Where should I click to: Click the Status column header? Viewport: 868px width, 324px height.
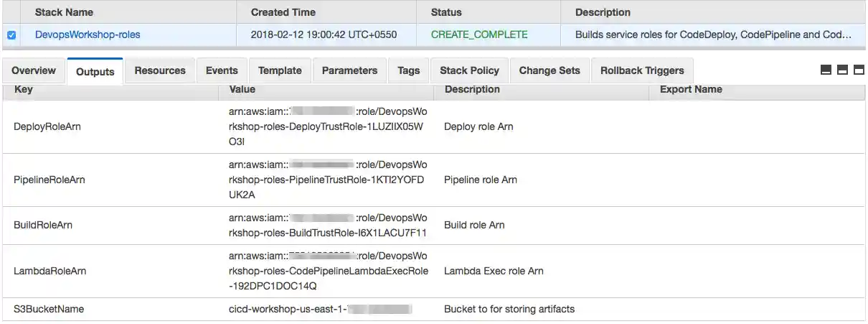(446, 12)
